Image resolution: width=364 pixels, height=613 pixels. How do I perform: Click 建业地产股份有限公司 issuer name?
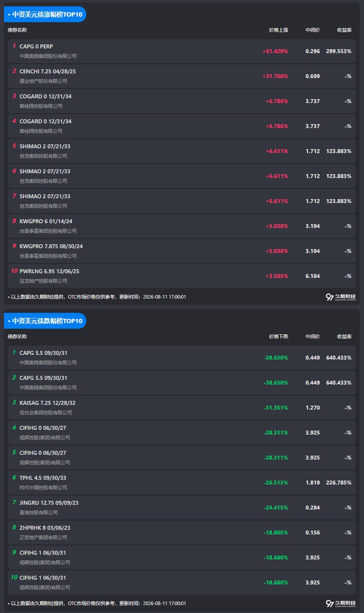(x=44, y=81)
